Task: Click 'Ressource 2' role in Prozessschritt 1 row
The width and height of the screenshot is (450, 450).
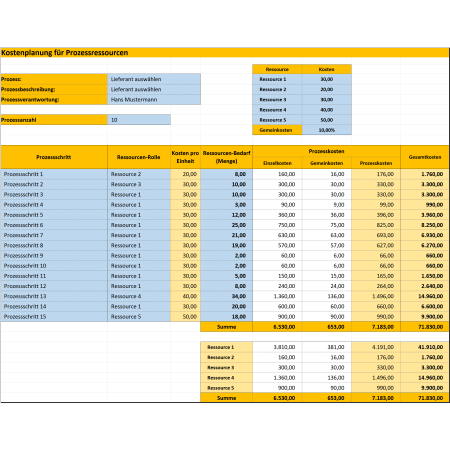Action: [139, 174]
